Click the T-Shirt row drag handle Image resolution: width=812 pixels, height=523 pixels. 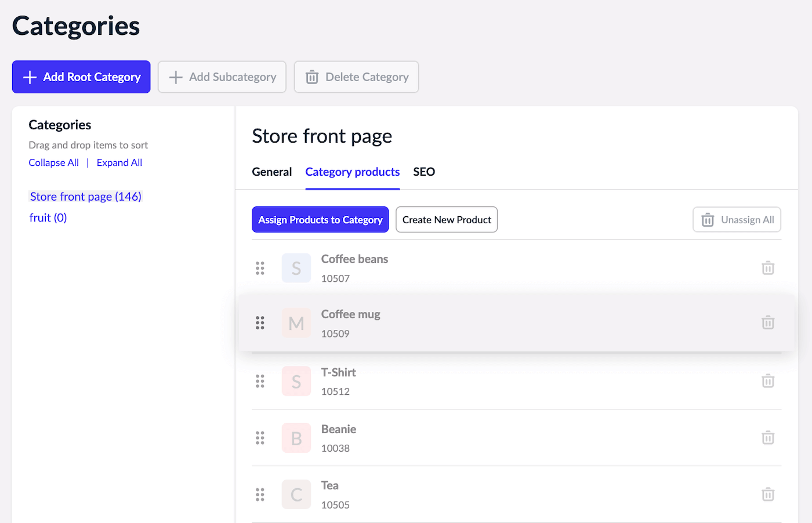(x=260, y=381)
